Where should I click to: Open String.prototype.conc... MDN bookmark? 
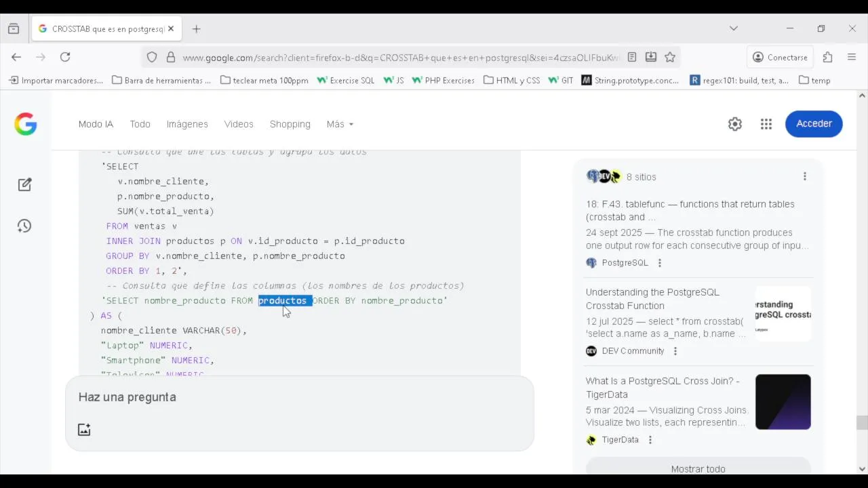pyautogui.click(x=631, y=80)
